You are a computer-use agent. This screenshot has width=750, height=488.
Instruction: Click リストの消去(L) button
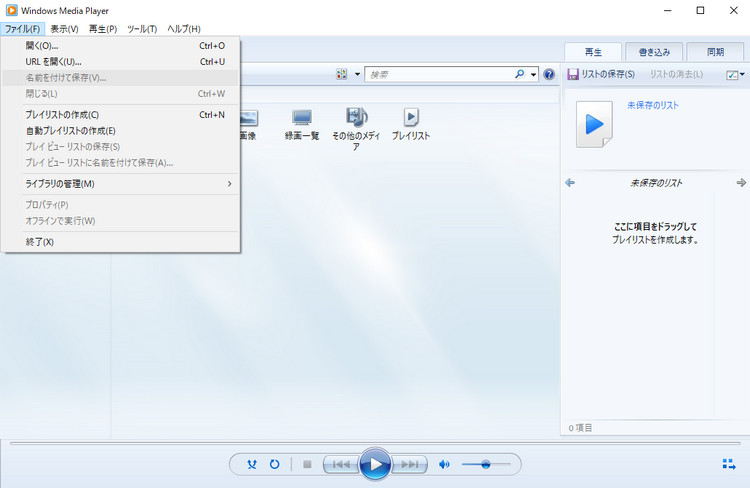[x=676, y=74]
